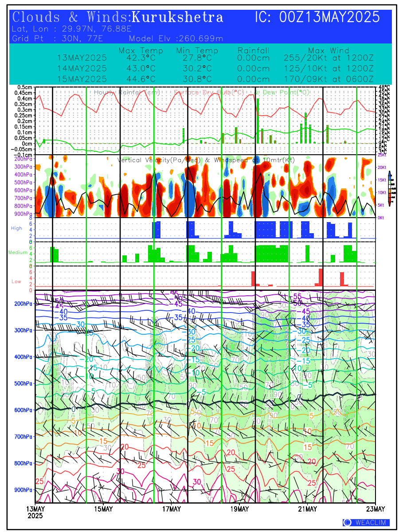The height and width of the screenshot is (532, 399).
Task: Click the 27.8°C min temp value
Action: pos(197,58)
